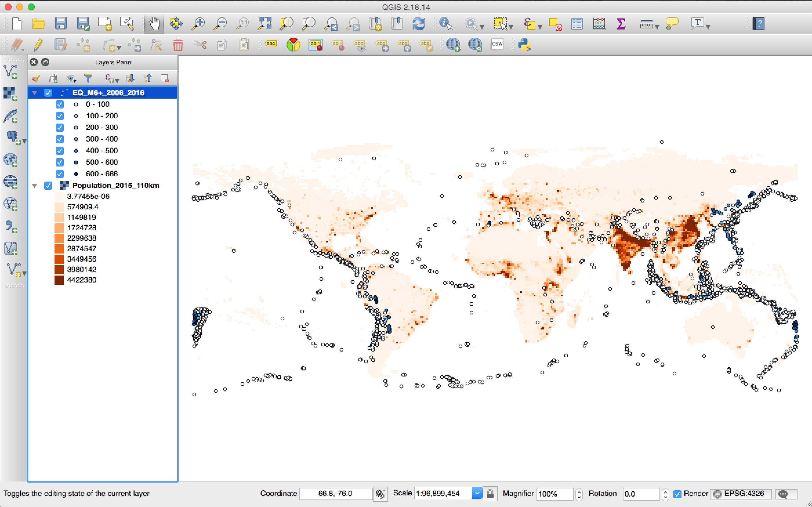Click the Zoom Full extent icon
Viewport: 812px width, 507px height.
[265, 24]
